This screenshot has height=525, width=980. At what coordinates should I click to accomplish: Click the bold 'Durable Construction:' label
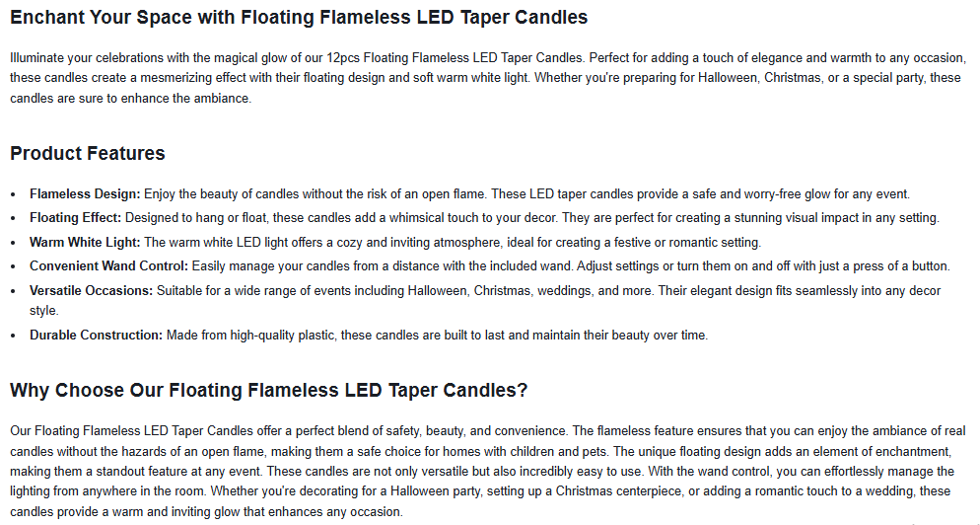click(x=96, y=336)
